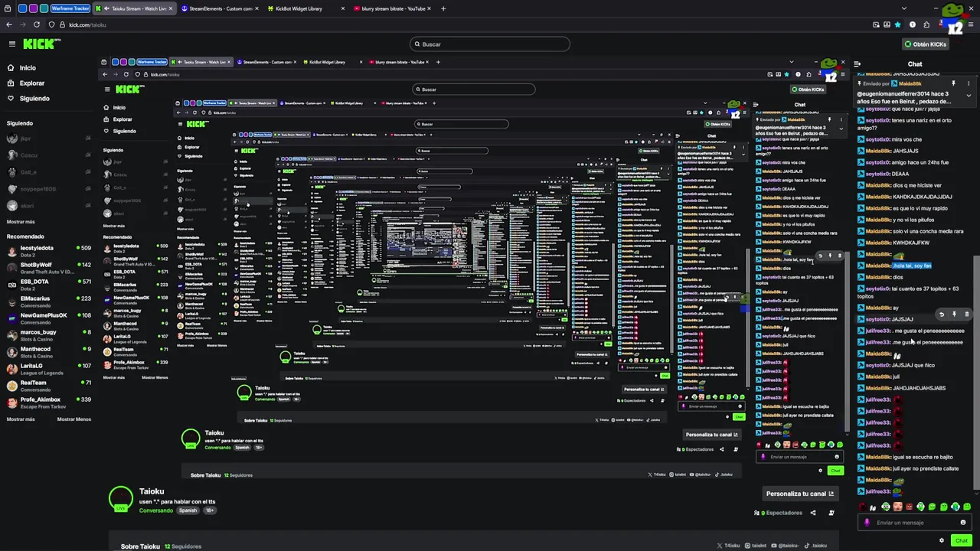Open LaritaLG recommended channel
The width and height of the screenshot is (980, 551).
click(x=47, y=368)
